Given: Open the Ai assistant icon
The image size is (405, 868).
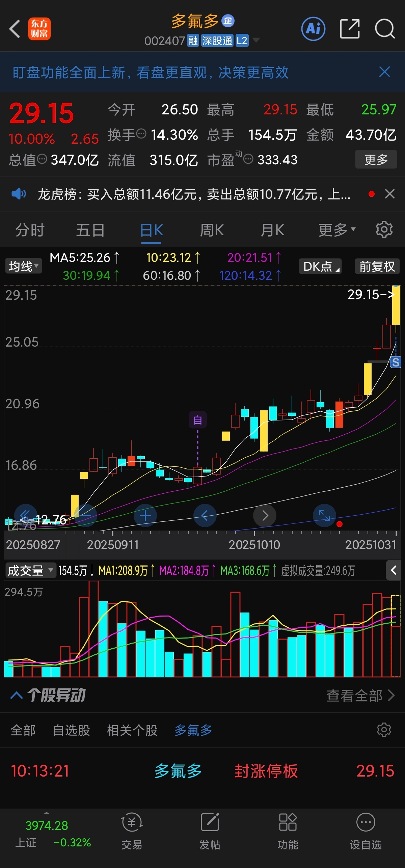Looking at the screenshot, I should [x=313, y=29].
